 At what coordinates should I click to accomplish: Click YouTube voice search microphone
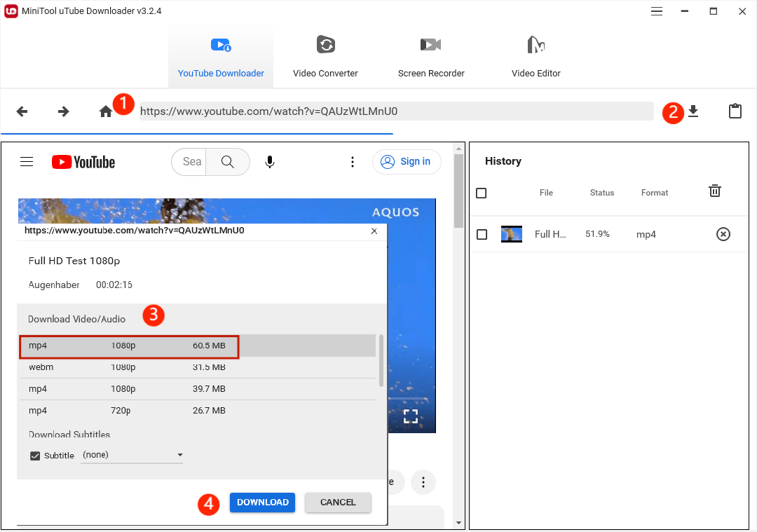pos(270,162)
